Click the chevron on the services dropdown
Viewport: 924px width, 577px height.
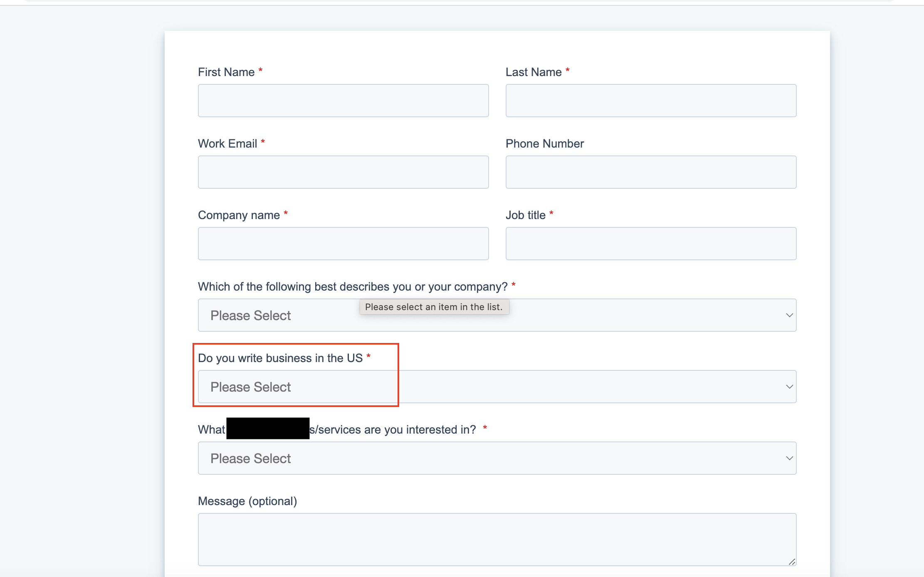[789, 458]
